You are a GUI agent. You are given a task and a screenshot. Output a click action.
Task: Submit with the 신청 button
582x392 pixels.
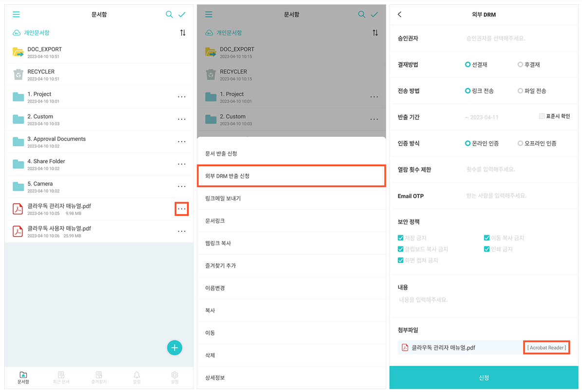point(484,377)
